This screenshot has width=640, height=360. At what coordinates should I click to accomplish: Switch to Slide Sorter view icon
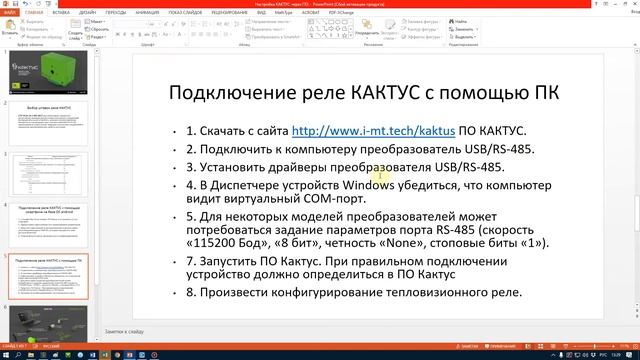click(540, 347)
